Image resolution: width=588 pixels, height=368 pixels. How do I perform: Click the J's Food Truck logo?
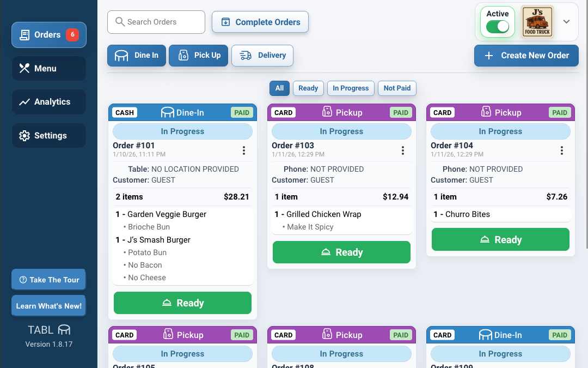[x=537, y=22]
